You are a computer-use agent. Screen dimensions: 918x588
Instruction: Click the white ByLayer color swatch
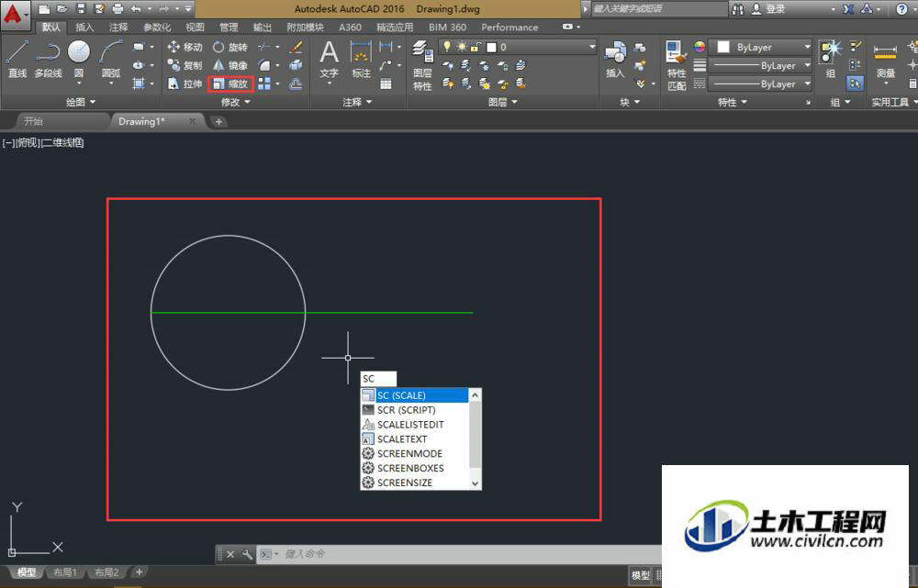(723, 47)
